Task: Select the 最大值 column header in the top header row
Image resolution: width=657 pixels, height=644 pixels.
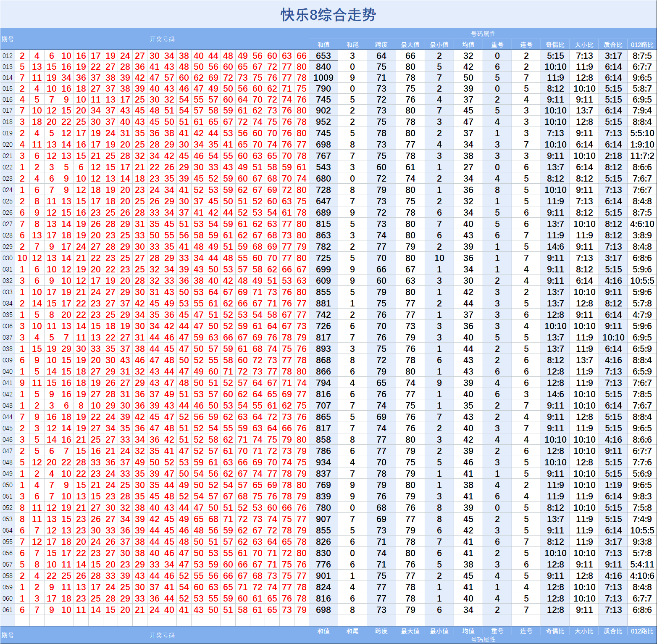Action: point(410,45)
